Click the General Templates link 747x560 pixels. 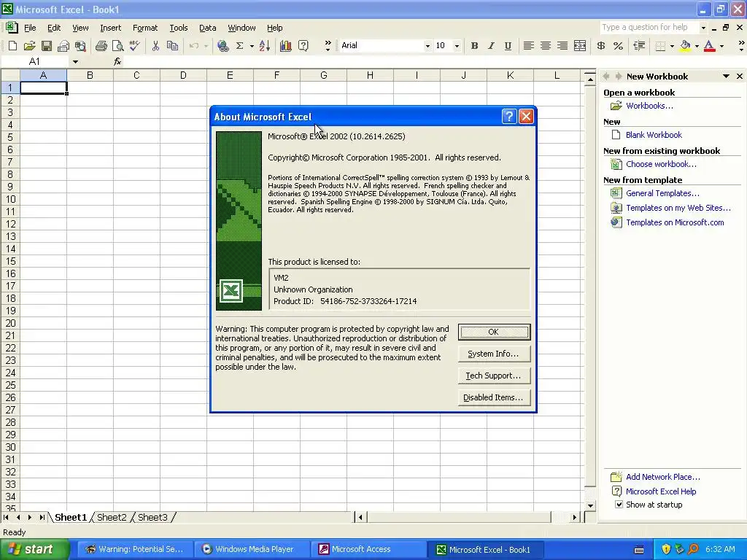tap(662, 193)
